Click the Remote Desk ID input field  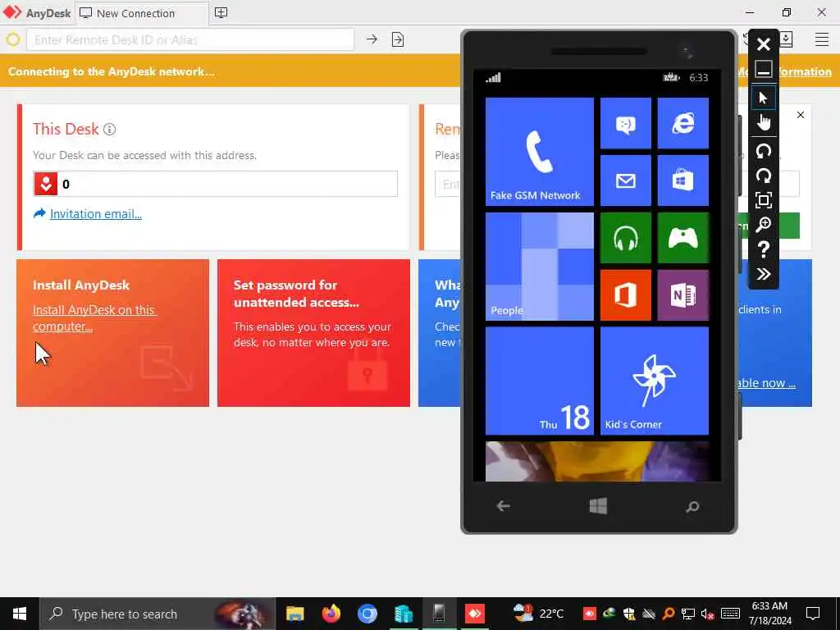pyautogui.click(x=190, y=39)
